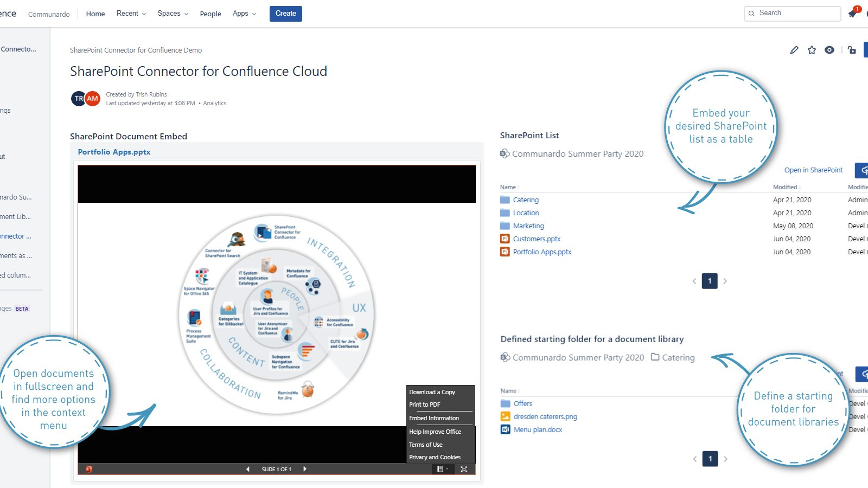Select page 1 in SharePoint list pagination
This screenshot has width=868, height=488.
point(710,281)
